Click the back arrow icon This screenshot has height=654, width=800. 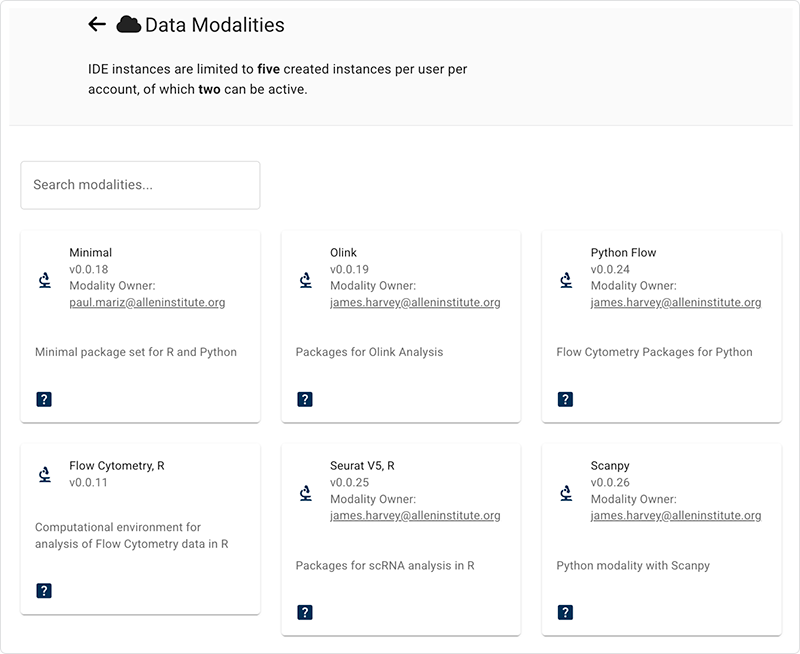coord(97,25)
